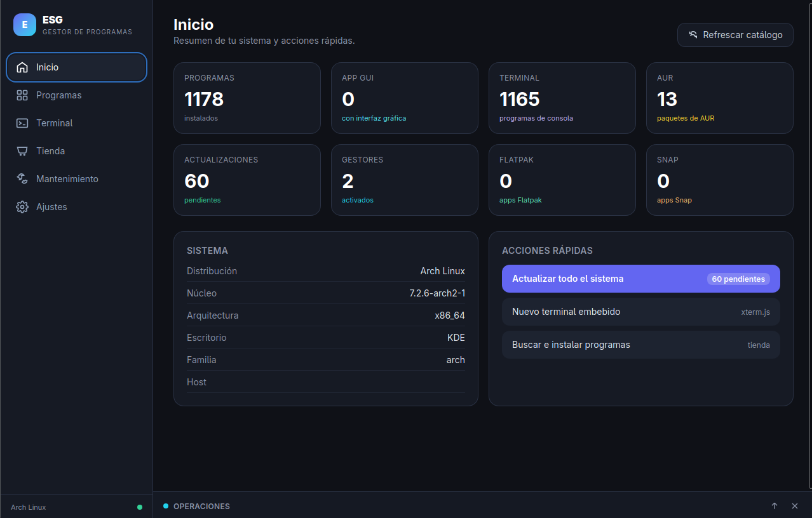
Task: Open the PROGRAMAS 1178 instalados card
Action: tap(247, 98)
